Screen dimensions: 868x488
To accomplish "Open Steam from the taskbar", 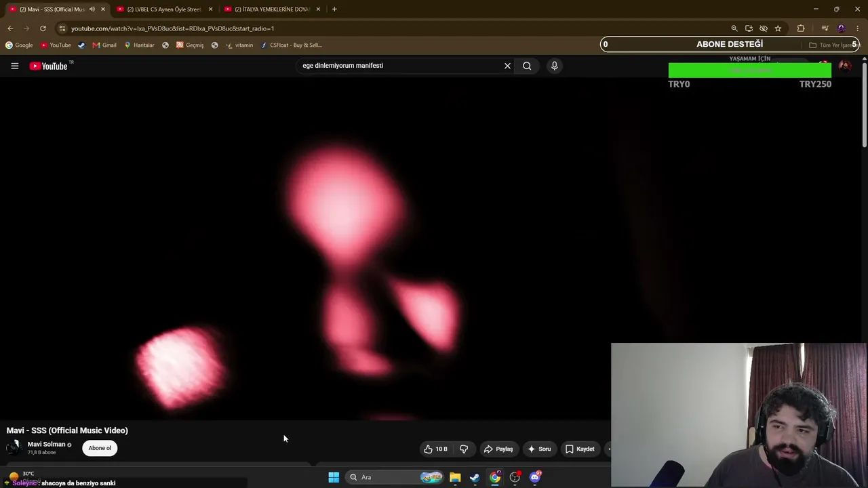I will pos(475,477).
